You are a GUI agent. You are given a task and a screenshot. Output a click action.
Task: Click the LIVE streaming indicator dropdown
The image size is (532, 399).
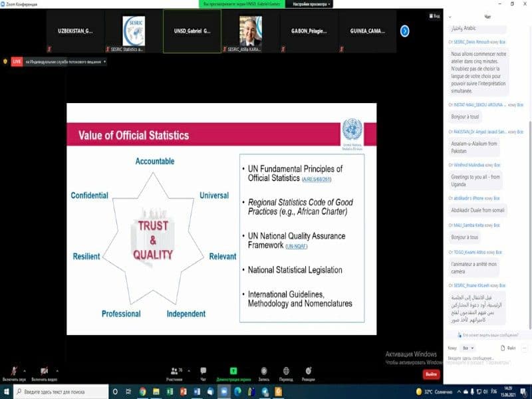[x=104, y=61]
